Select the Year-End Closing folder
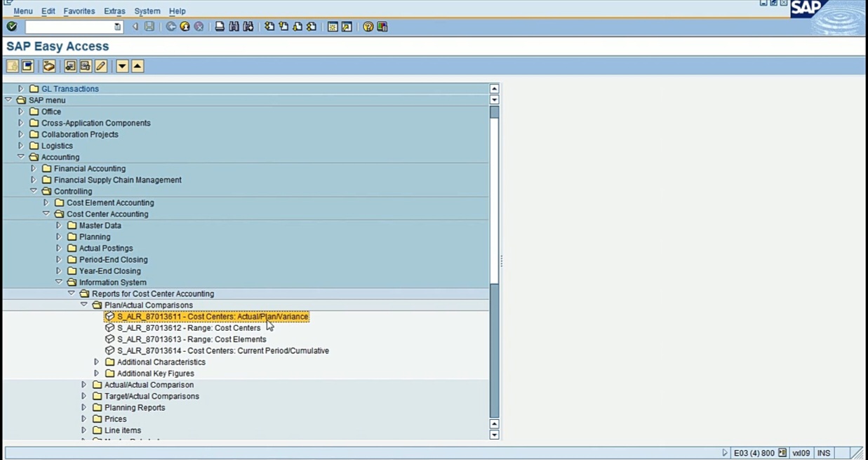 pyautogui.click(x=109, y=271)
